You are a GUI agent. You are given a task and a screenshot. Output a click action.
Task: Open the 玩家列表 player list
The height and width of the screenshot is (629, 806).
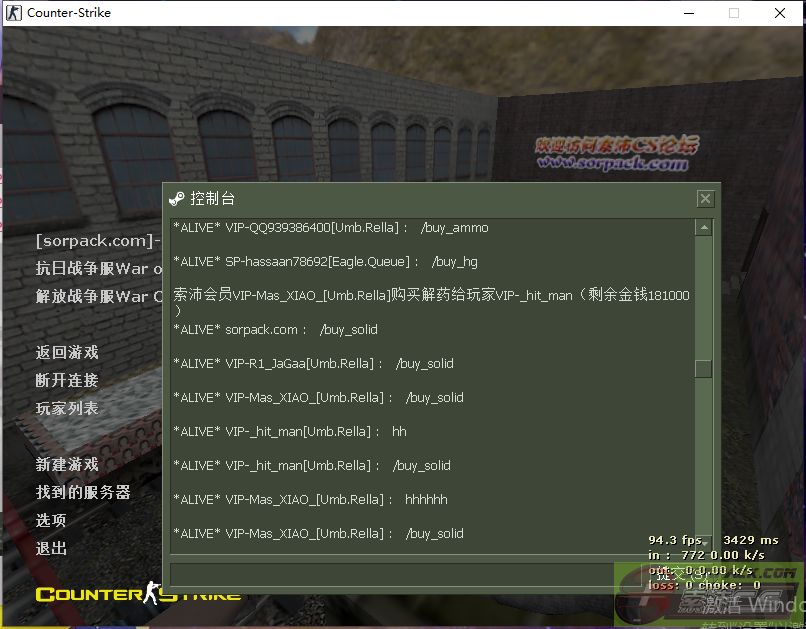[67, 408]
